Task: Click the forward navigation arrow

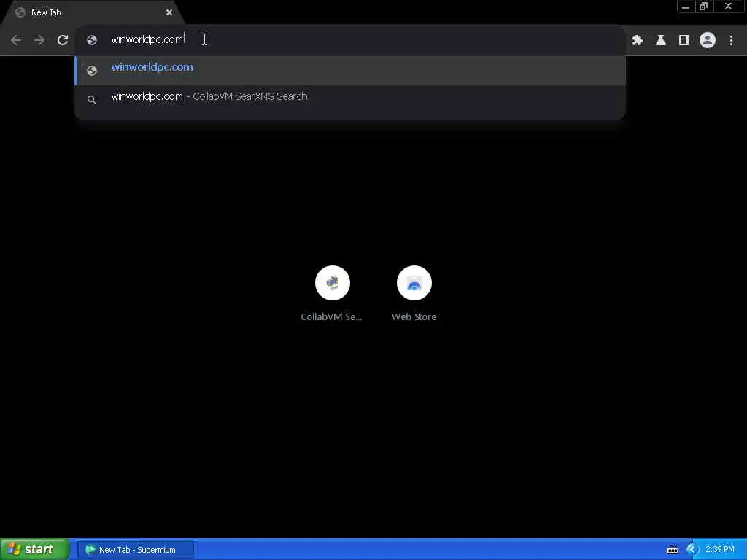Action: coord(39,40)
